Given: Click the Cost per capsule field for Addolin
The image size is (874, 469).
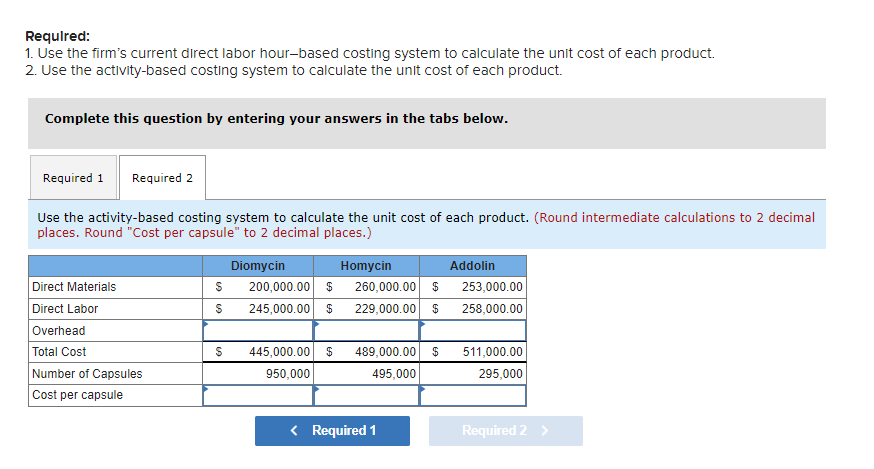Looking at the screenshot, I should (x=473, y=395).
